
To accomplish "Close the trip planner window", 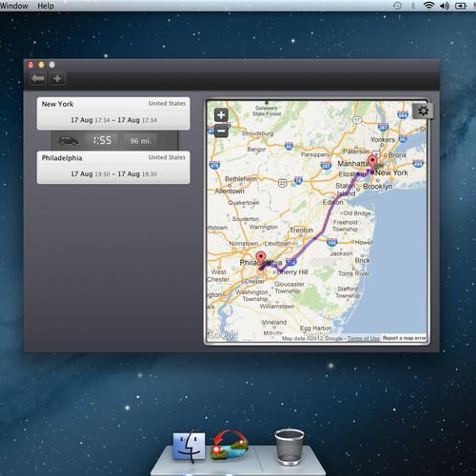I will tap(30, 65).
